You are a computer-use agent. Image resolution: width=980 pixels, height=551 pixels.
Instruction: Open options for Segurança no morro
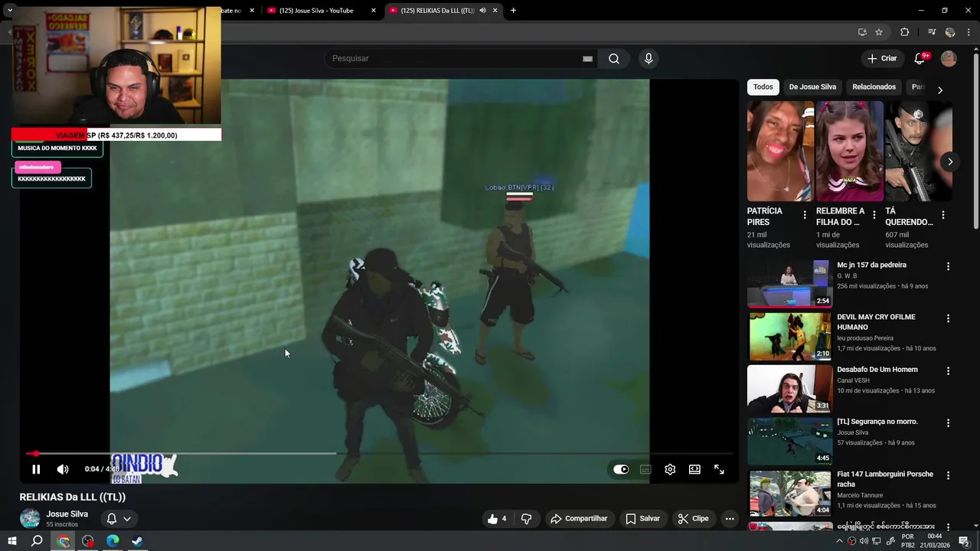click(x=948, y=423)
